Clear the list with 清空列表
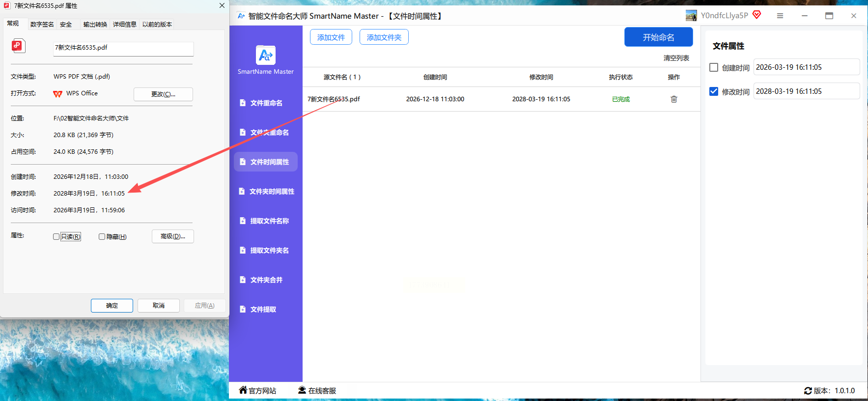Image resolution: width=868 pixels, height=401 pixels. 676,58
